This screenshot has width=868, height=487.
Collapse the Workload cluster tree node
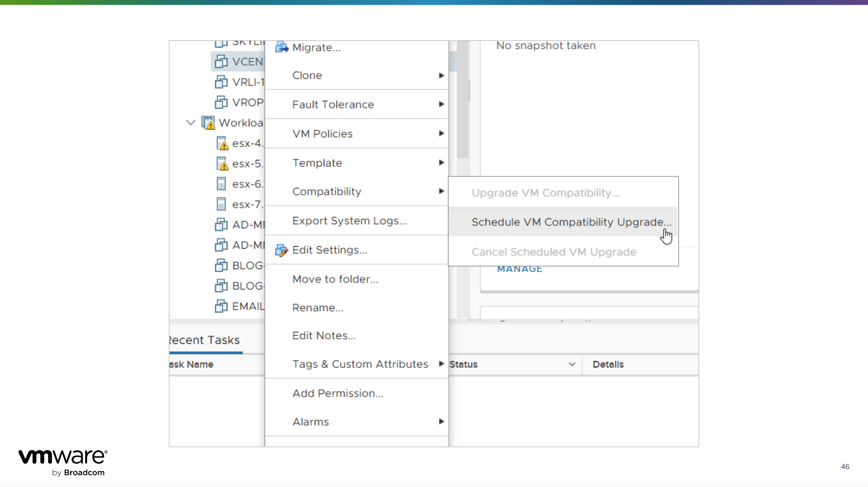point(191,123)
